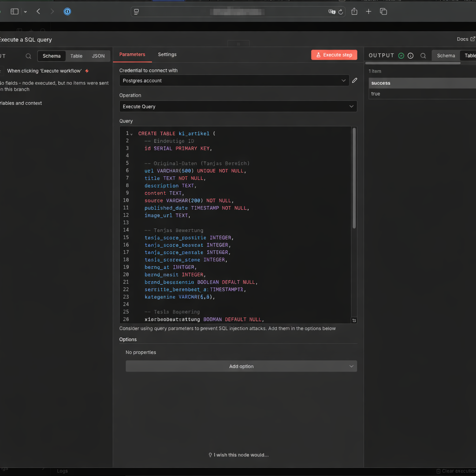
Task: Expand the Add option dropdown
Action: coord(241,366)
